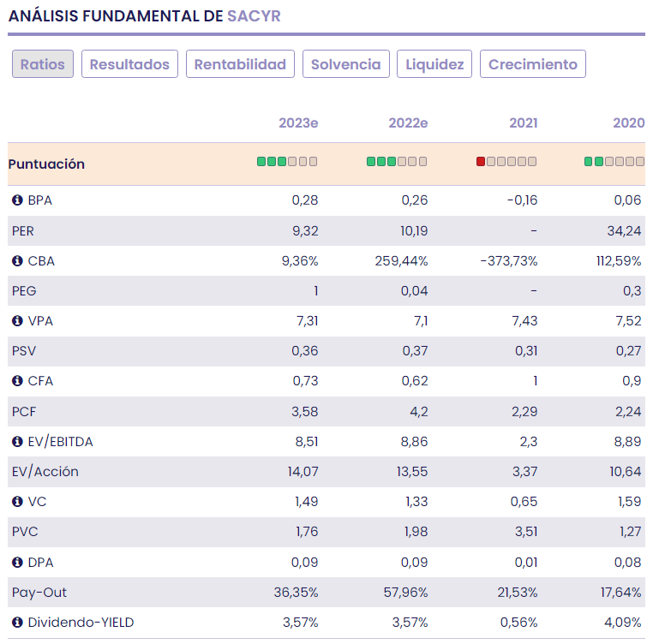Open the Liquidez tab
Viewport: 653px width, 644px height.
click(x=434, y=64)
